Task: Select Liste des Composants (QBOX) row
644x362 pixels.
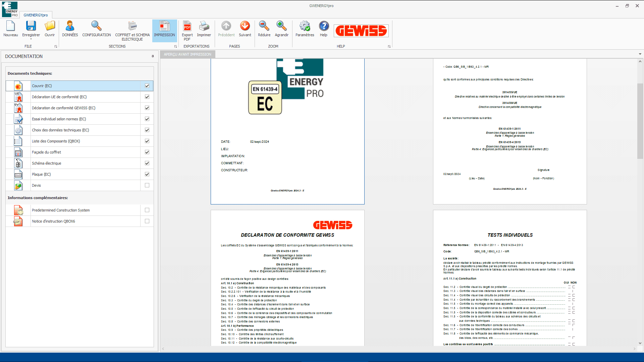Action: [79, 141]
